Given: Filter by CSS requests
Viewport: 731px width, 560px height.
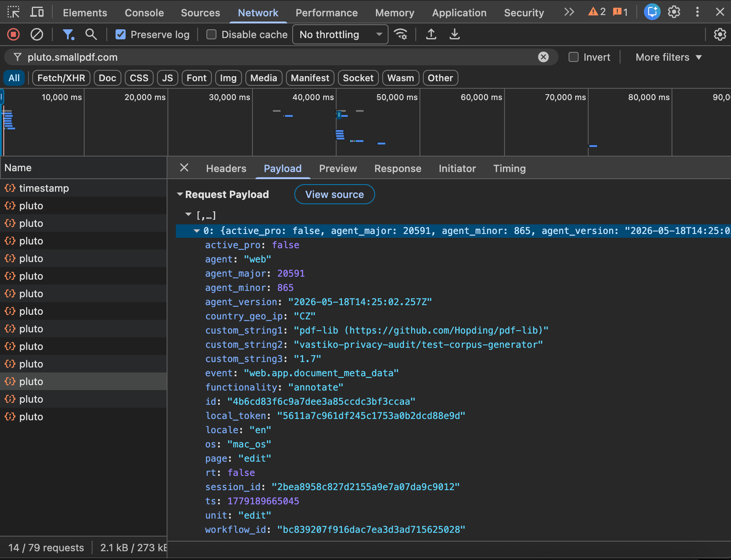Looking at the screenshot, I should point(139,78).
